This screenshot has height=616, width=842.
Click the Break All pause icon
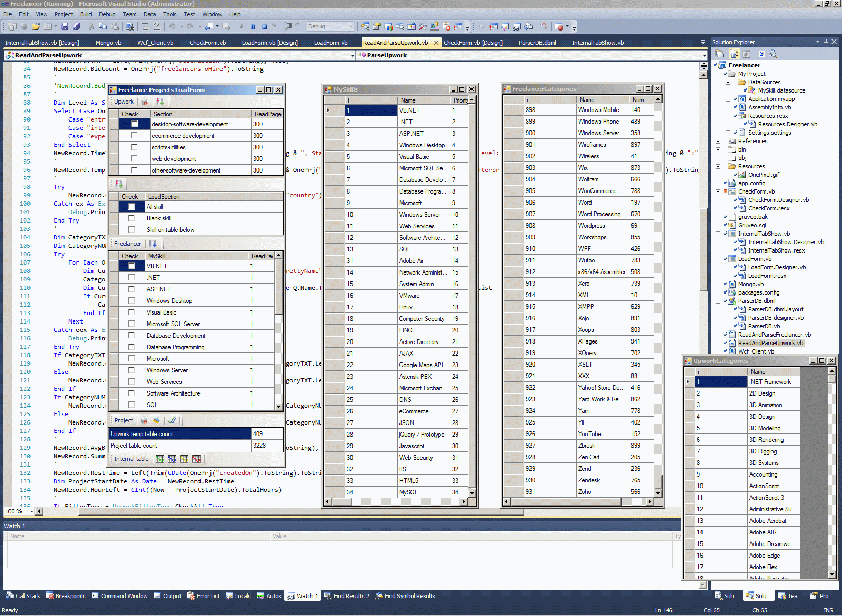pyautogui.click(x=253, y=26)
